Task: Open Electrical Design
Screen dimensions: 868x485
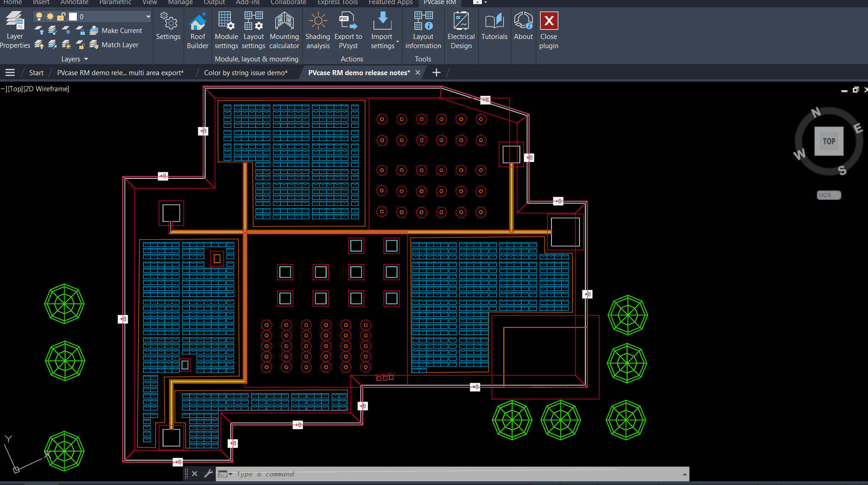Action: [461, 31]
